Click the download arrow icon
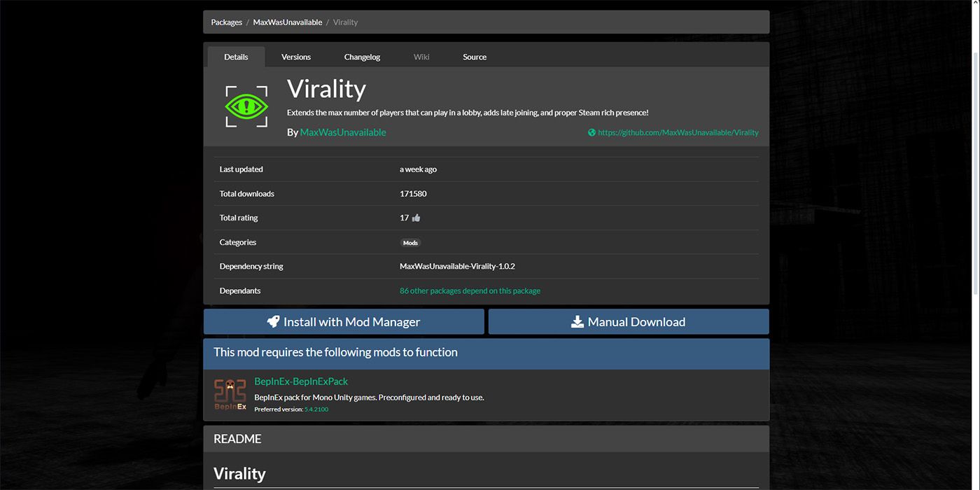980x490 pixels. tap(577, 322)
